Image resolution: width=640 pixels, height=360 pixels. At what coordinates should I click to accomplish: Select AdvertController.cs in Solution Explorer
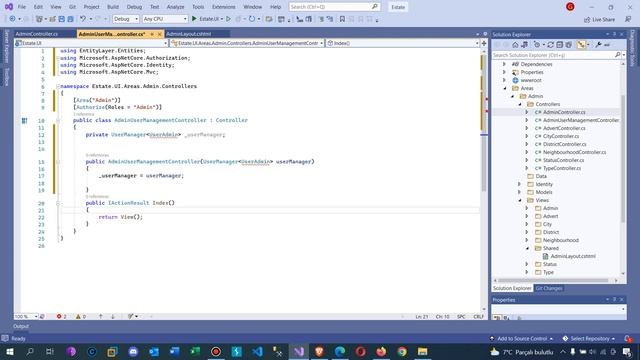point(564,128)
